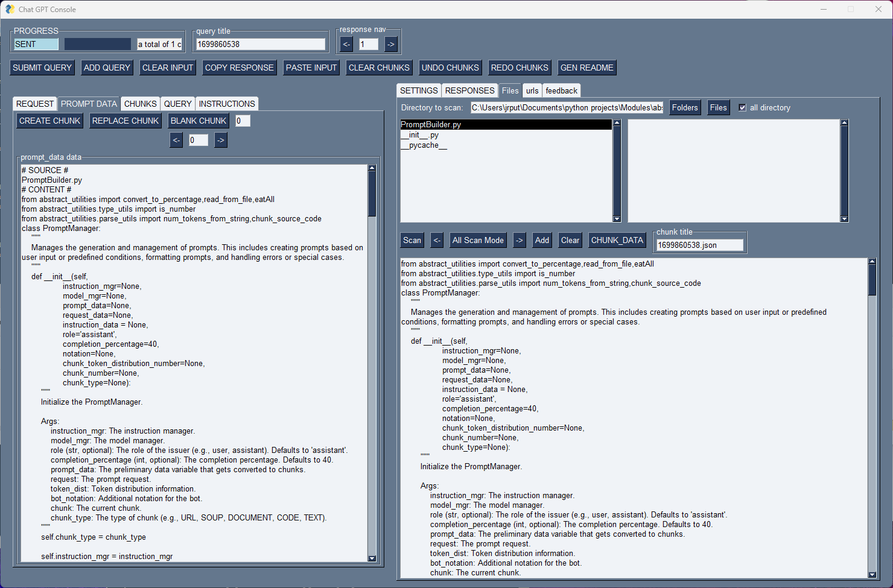Click the Clear button in Files tab
The width and height of the screenshot is (893, 588).
tap(570, 240)
